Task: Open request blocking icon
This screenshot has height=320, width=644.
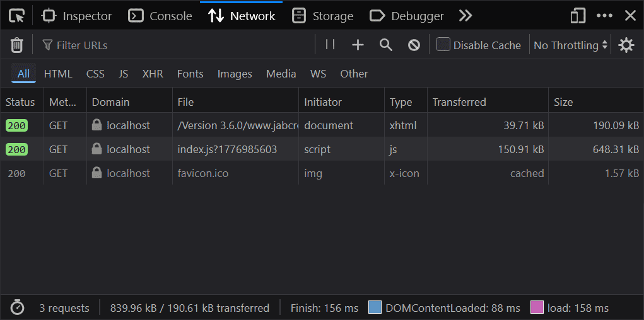Action: coord(414,45)
